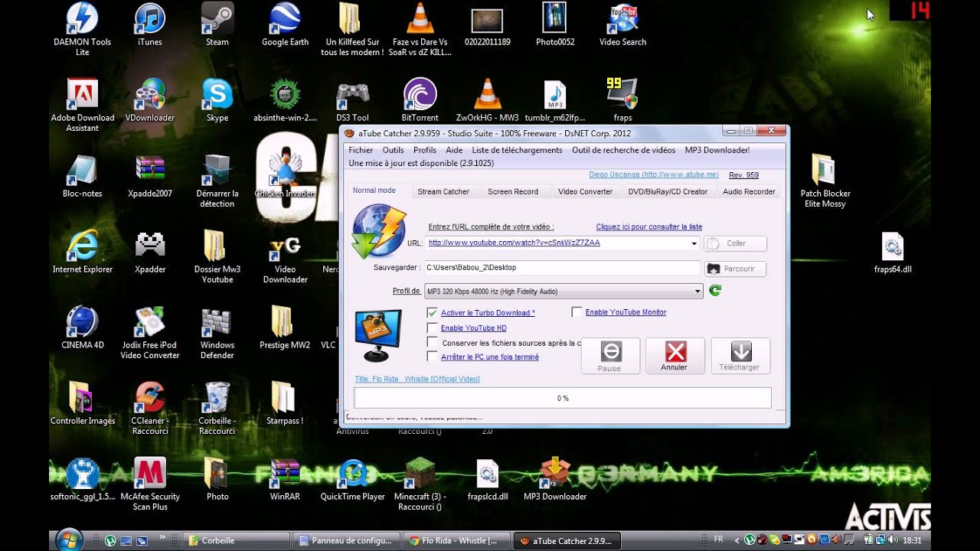
Task: Open DAEMON Tools Lite desktop shortcut
Action: pos(82,29)
